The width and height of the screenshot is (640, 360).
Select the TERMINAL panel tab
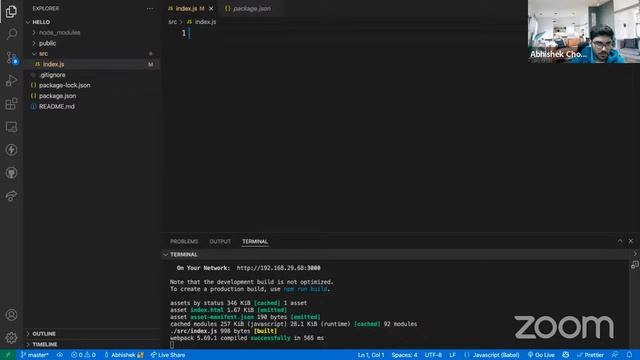pos(255,242)
